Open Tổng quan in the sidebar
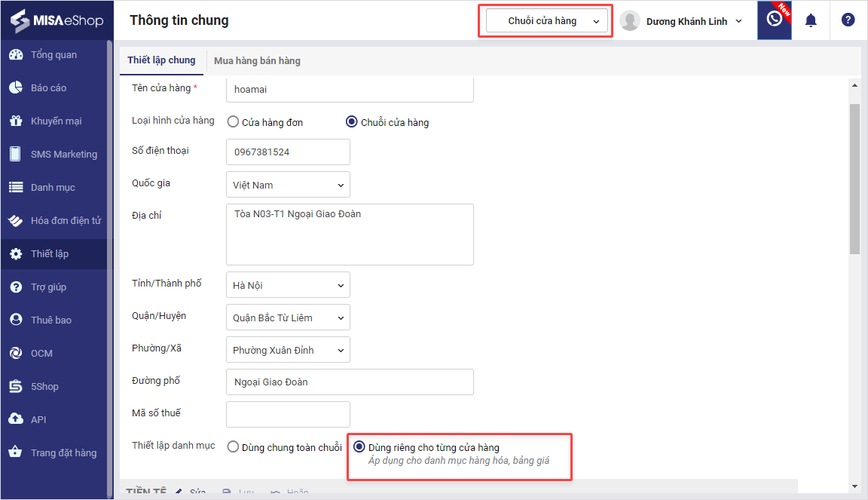Screen dimensions: 868x500 pyautogui.click(x=53, y=55)
